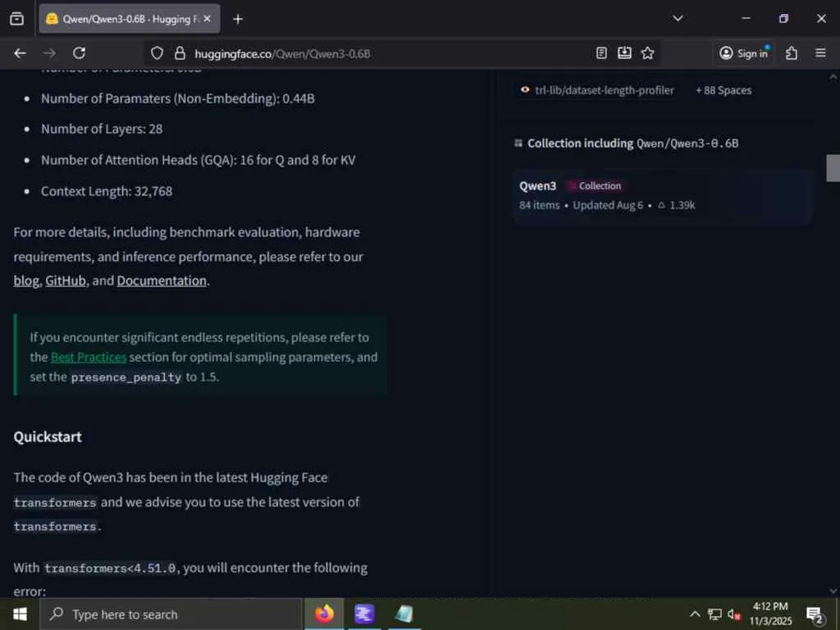The width and height of the screenshot is (840, 630).
Task: Open the notepad app in taskbar
Action: coord(404,614)
